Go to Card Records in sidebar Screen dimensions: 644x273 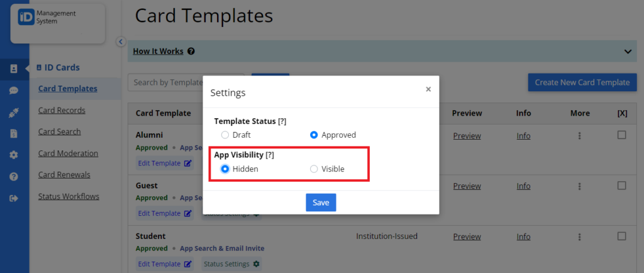point(62,111)
